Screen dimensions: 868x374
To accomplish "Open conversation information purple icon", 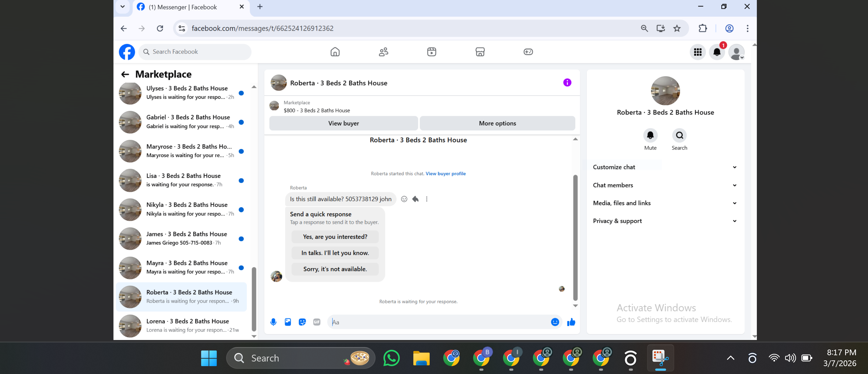I will tap(567, 83).
